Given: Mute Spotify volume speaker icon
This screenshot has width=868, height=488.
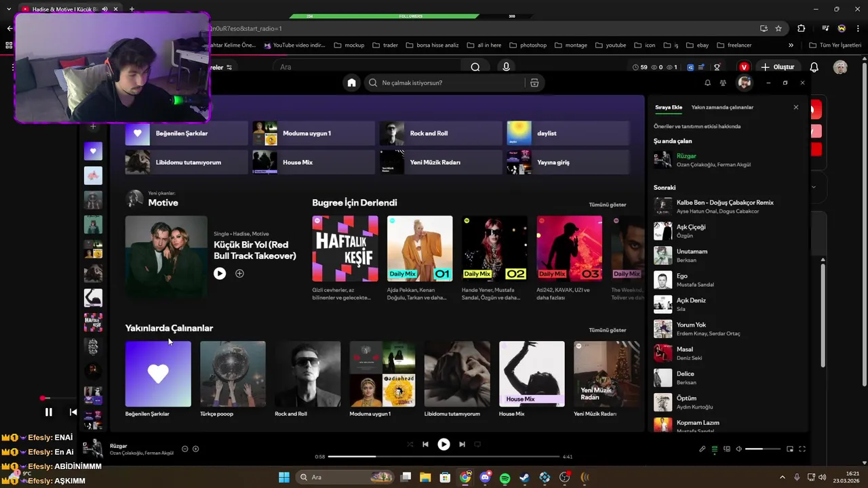Looking at the screenshot, I should pyautogui.click(x=739, y=449).
